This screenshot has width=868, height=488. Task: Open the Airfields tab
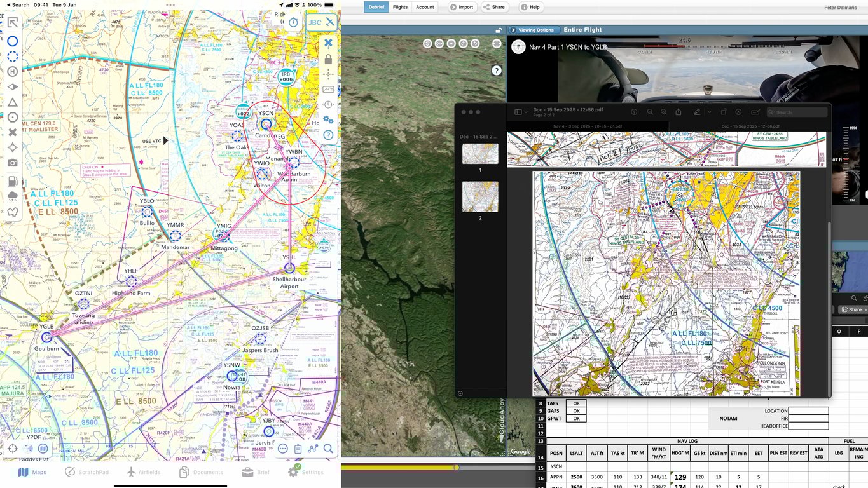(x=143, y=472)
